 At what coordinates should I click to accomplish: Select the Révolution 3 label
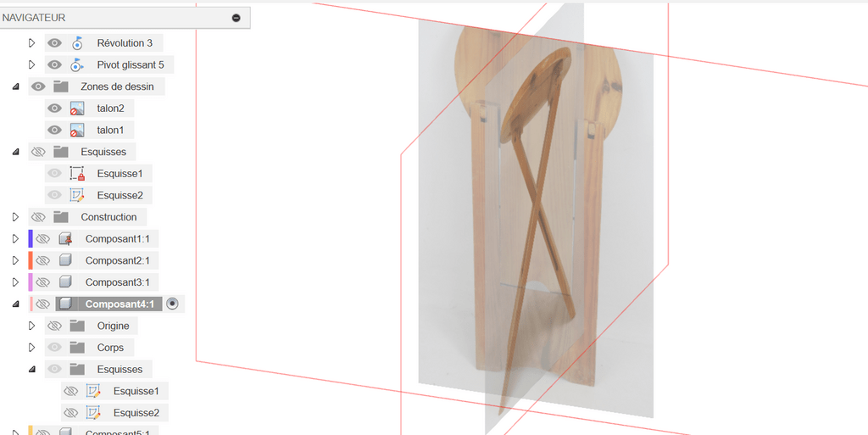125,43
